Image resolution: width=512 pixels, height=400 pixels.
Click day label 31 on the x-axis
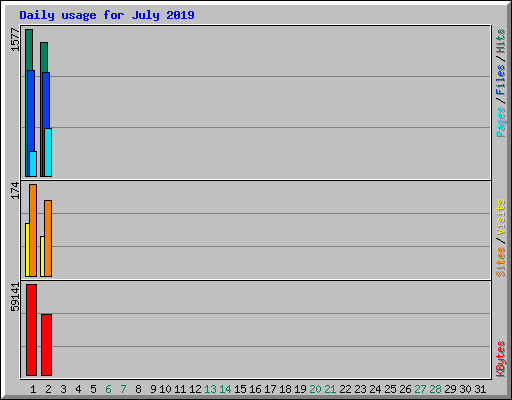[x=480, y=389]
